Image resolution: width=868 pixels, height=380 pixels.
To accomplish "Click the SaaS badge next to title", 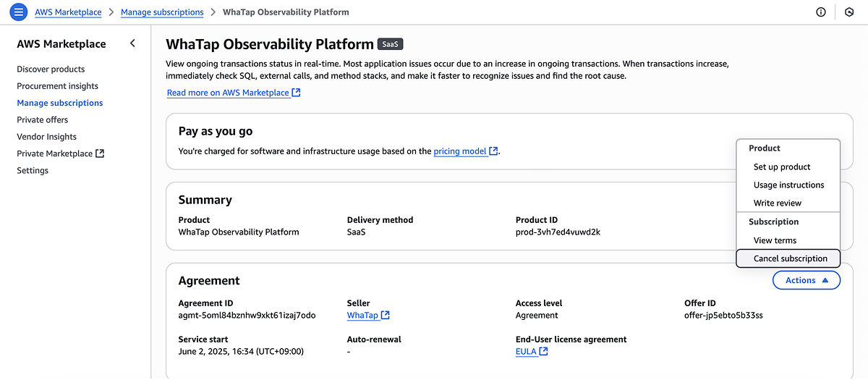I will (390, 44).
